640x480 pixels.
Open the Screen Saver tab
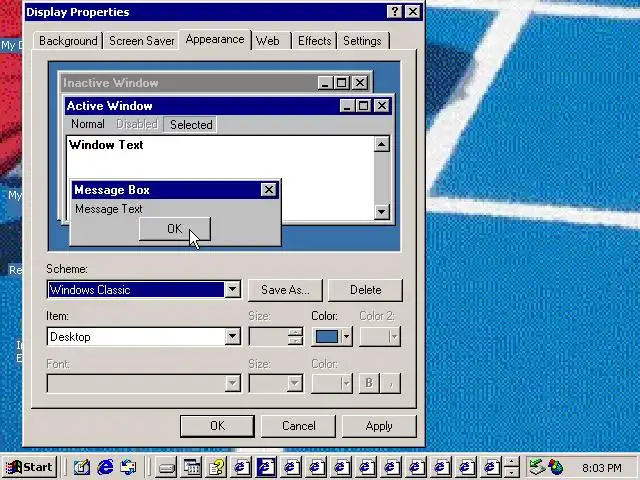pos(141,41)
